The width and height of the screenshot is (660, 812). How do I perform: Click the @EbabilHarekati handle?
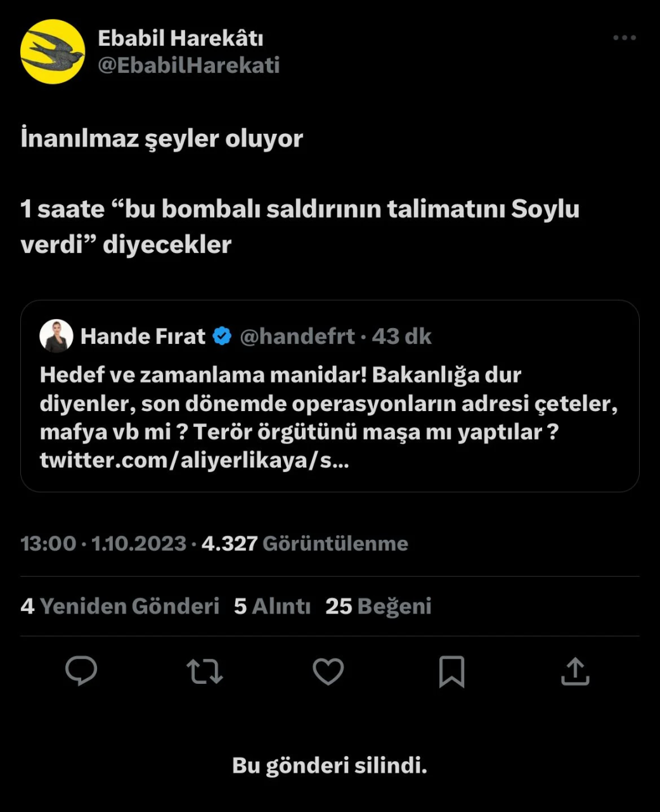(188, 65)
